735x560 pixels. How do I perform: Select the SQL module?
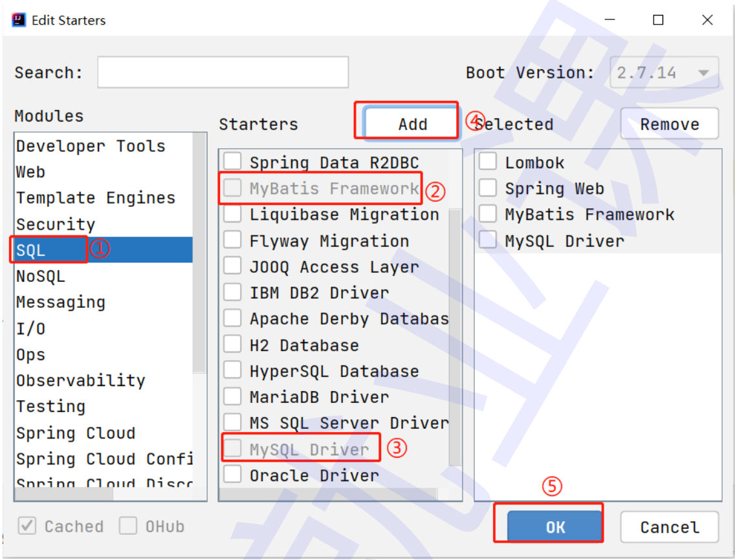tap(104, 250)
